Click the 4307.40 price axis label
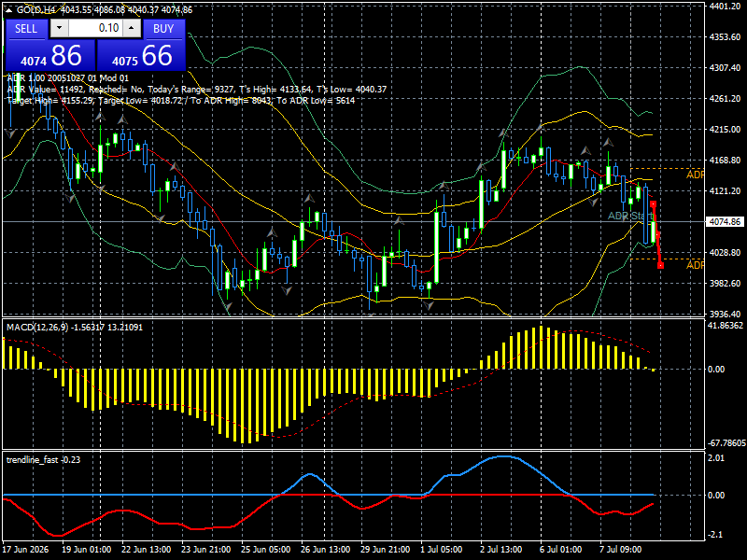 click(726, 67)
